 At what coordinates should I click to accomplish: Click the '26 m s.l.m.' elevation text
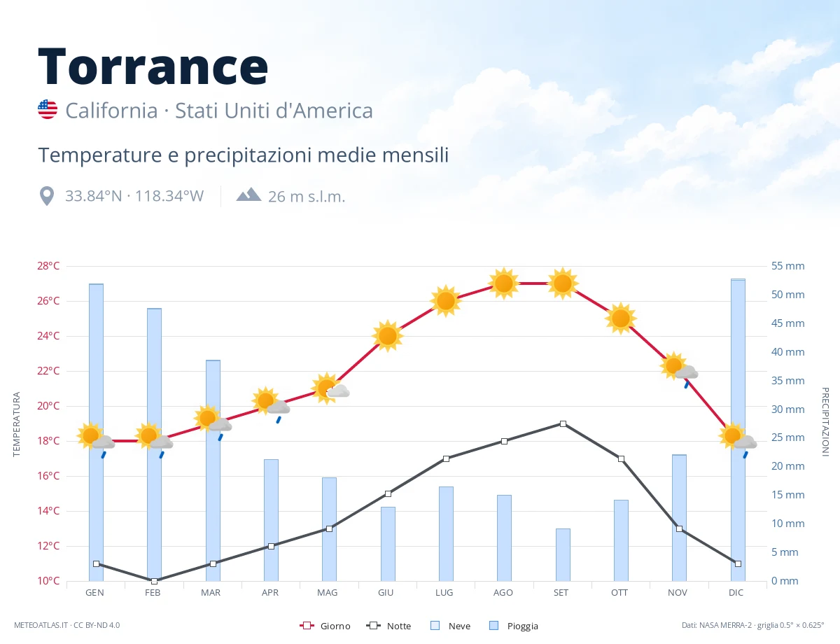307,196
